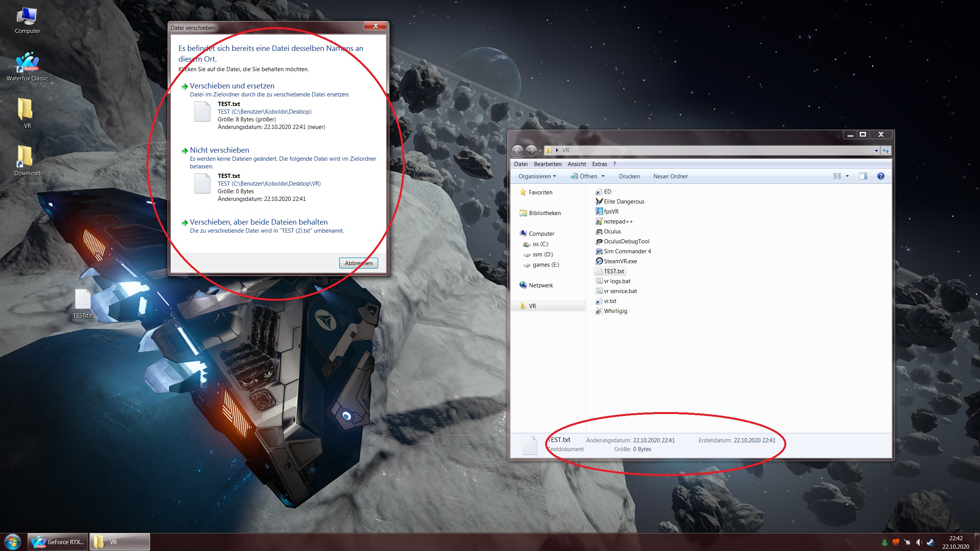
Task: Expand the address bar history dropdown
Action: [x=876, y=151]
